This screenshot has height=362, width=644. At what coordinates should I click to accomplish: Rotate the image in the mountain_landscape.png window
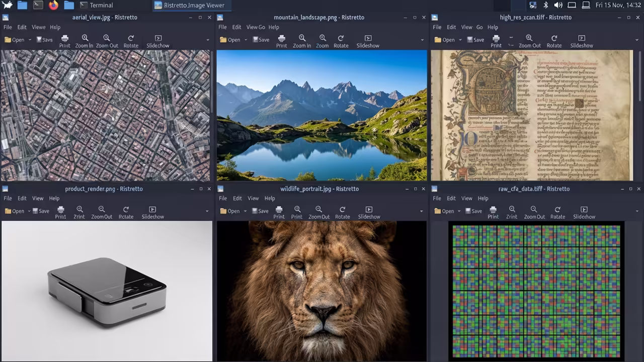click(341, 41)
